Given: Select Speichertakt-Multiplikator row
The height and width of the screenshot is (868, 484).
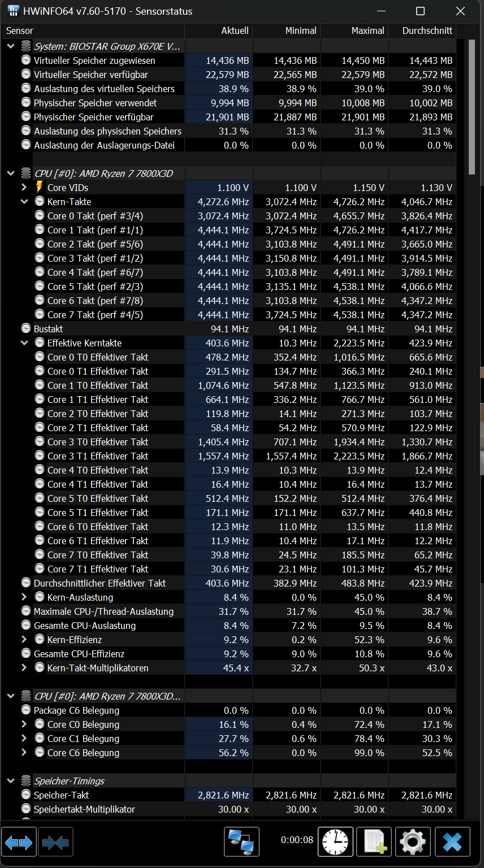Looking at the screenshot, I should 229,809.
